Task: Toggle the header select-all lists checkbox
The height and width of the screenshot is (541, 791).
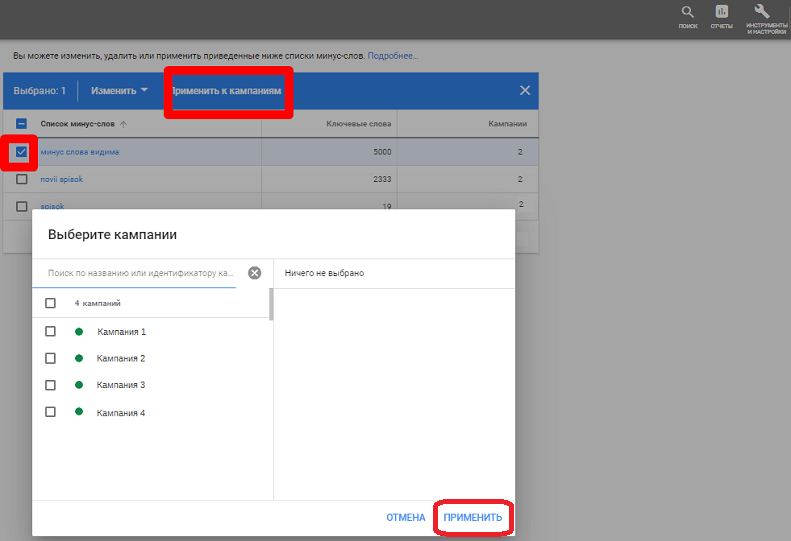Action: pyautogui.click(x=21, y=124)
